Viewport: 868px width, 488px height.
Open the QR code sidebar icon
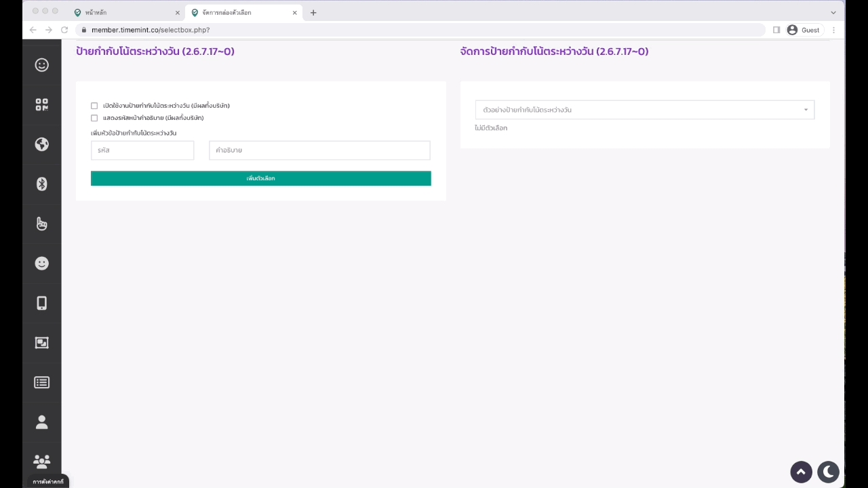tap(41, 104)
